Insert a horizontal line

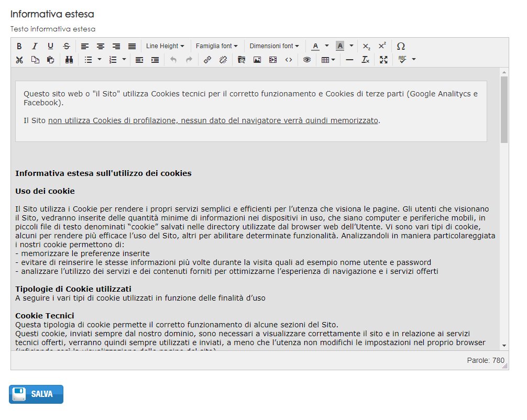(349, 60)
